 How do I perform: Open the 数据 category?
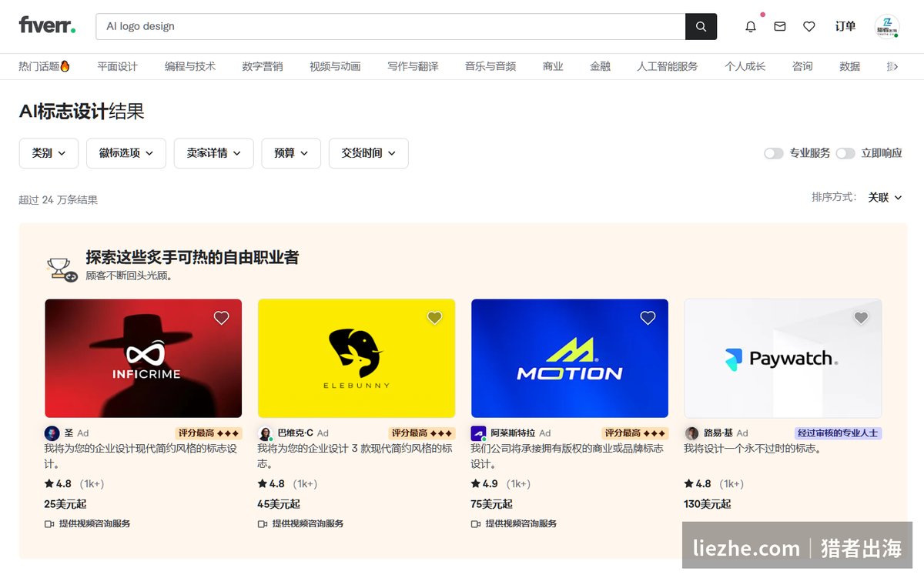[x=850, y=66]
